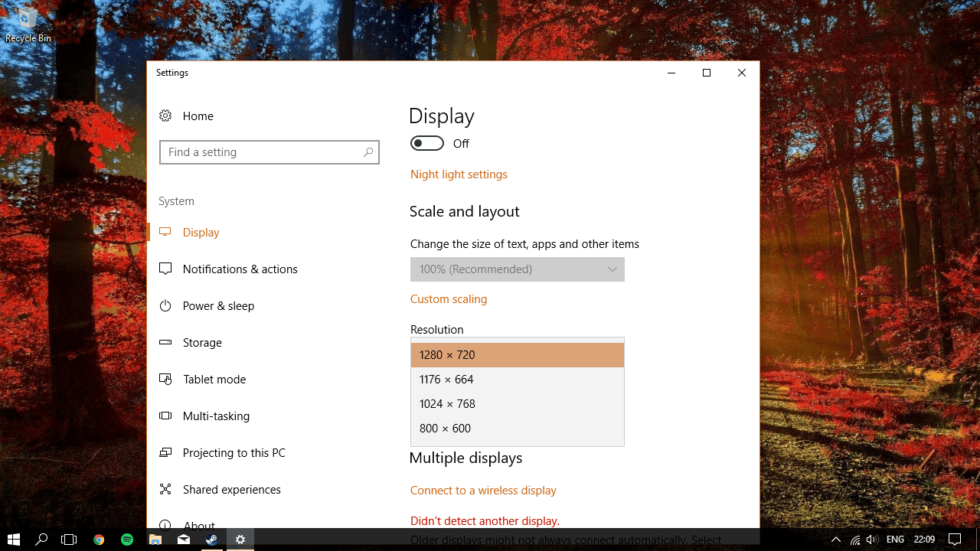Click the "Scale and layout" heading
The height and width of the screenshot is (551, 980).
pyautogui.click(x=464, y=212)
